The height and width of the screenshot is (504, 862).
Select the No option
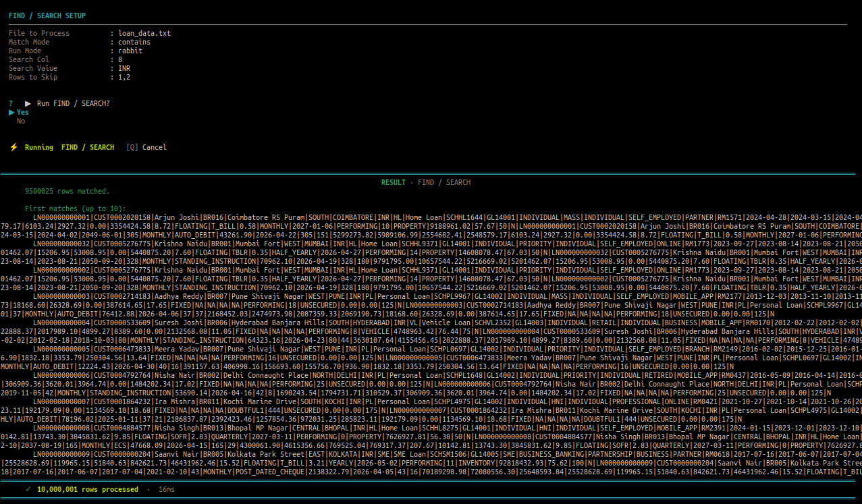(21, 121)
